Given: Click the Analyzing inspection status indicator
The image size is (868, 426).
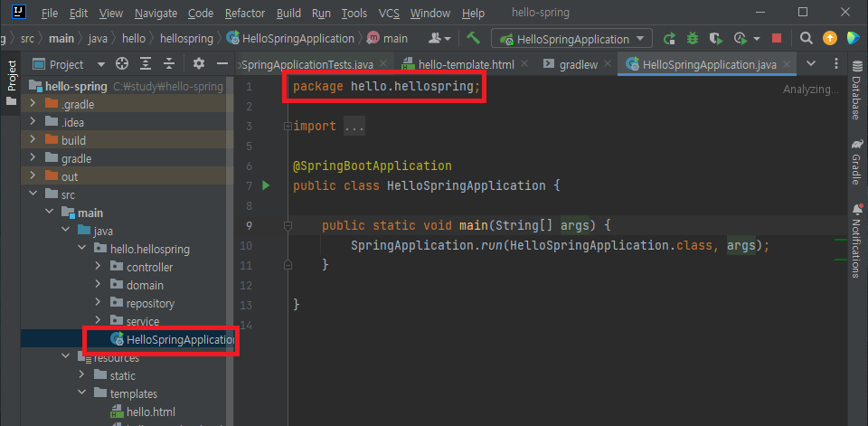Looking at the screenshot, I should coord(811,90).
